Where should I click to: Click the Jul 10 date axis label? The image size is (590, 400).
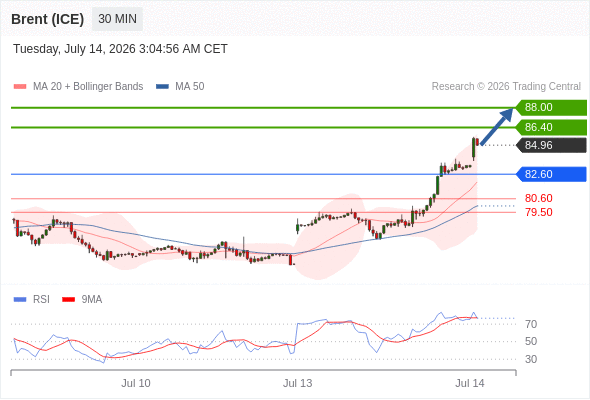[136, 383]
